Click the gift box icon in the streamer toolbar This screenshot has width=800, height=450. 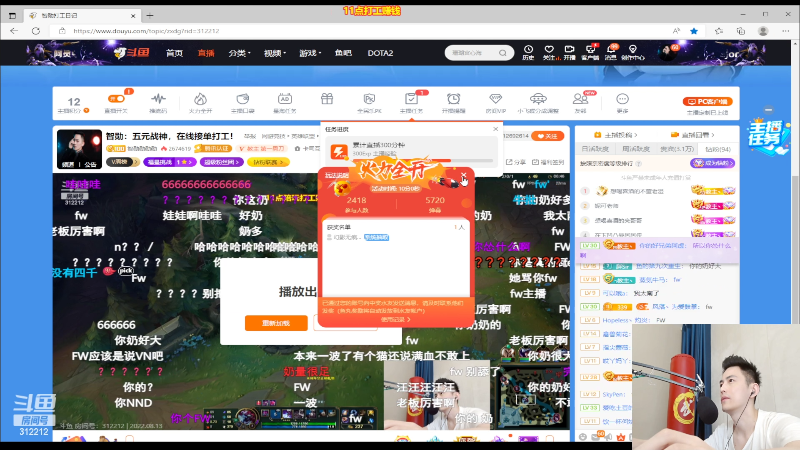tap(327, 99)
